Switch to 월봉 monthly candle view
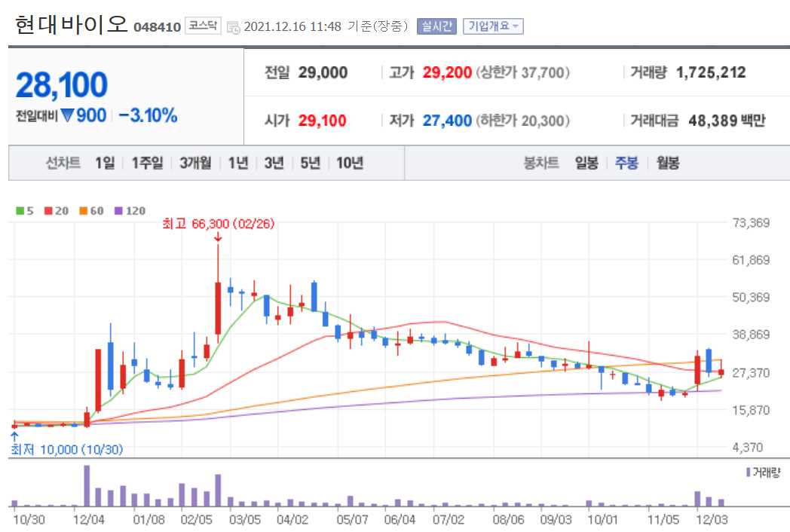Screen dimensions: 790x532 click(668, 162)
